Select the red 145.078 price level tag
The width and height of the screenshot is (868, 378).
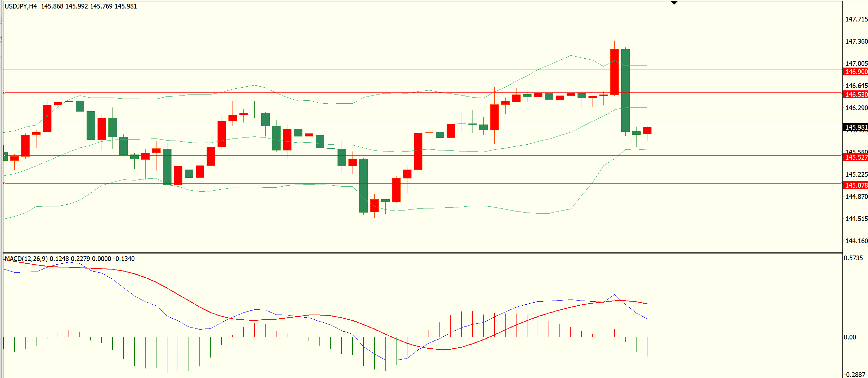click(x=856, y=185)
